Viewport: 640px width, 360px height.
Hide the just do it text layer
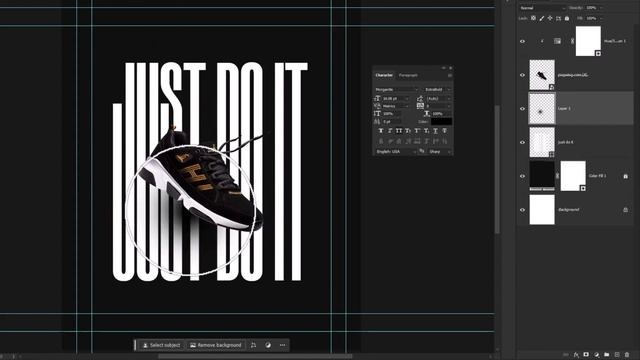tap(522, 142)
